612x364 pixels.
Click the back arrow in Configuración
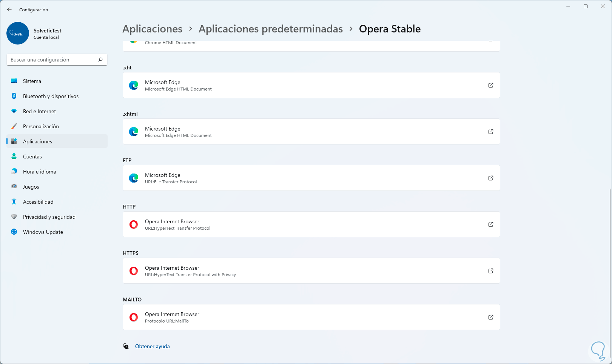click(9, 9)
